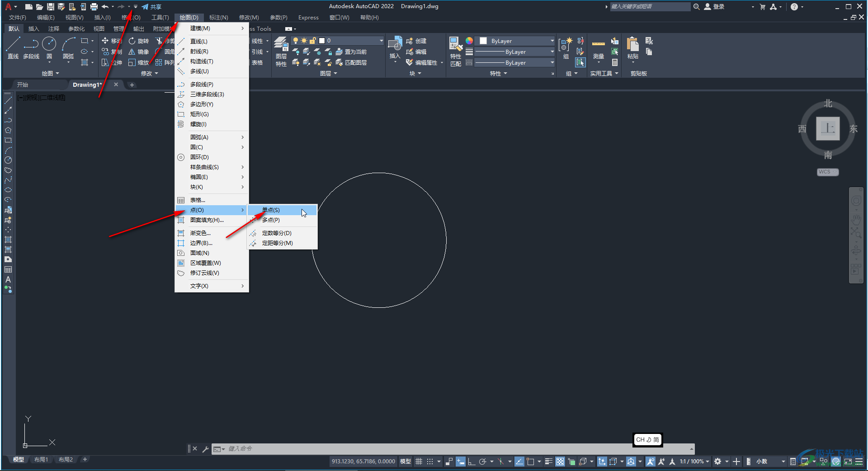
Task: Open the 小数 units dropdown in status bar
Action: click(770, 462)
